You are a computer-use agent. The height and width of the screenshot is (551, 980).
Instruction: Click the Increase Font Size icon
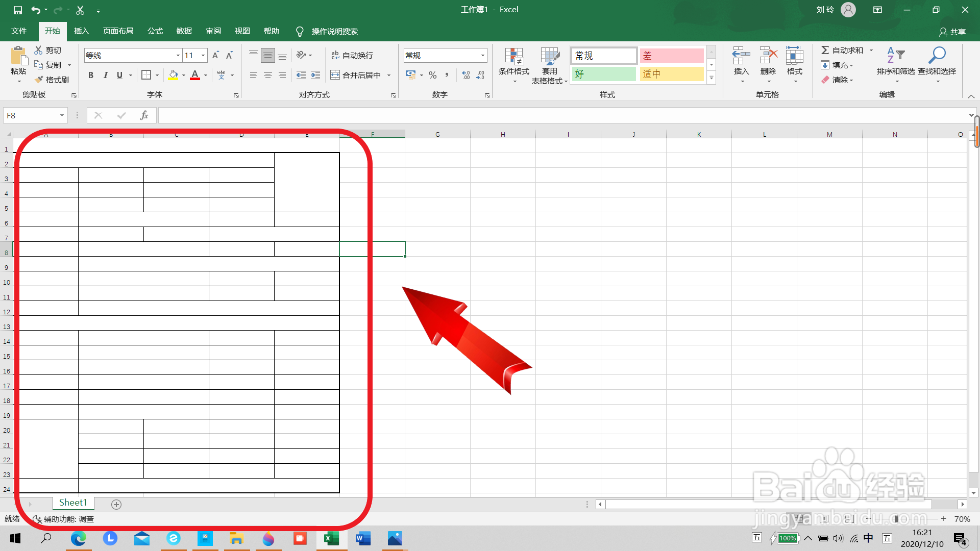(215, 55)
